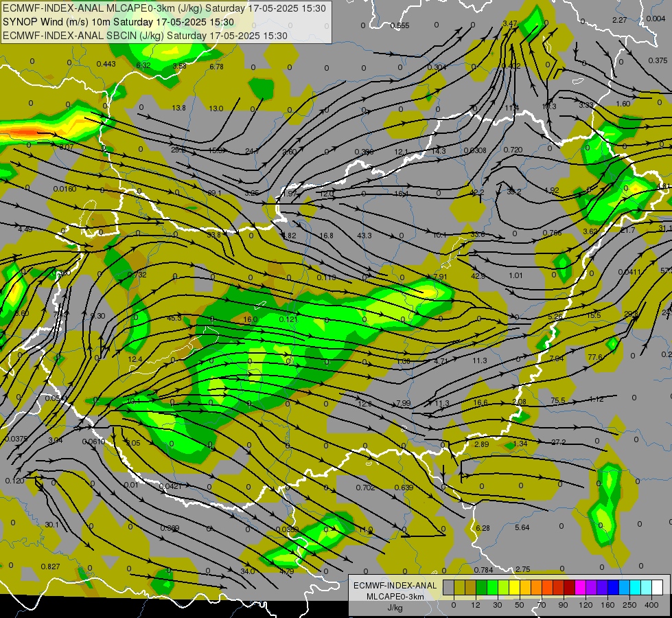Click the map value 1.01
This screenshot has width=672, height=618.
tap(515, 275)
